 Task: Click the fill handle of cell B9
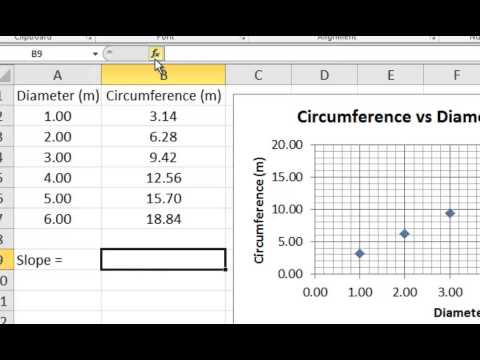point(226,269)
